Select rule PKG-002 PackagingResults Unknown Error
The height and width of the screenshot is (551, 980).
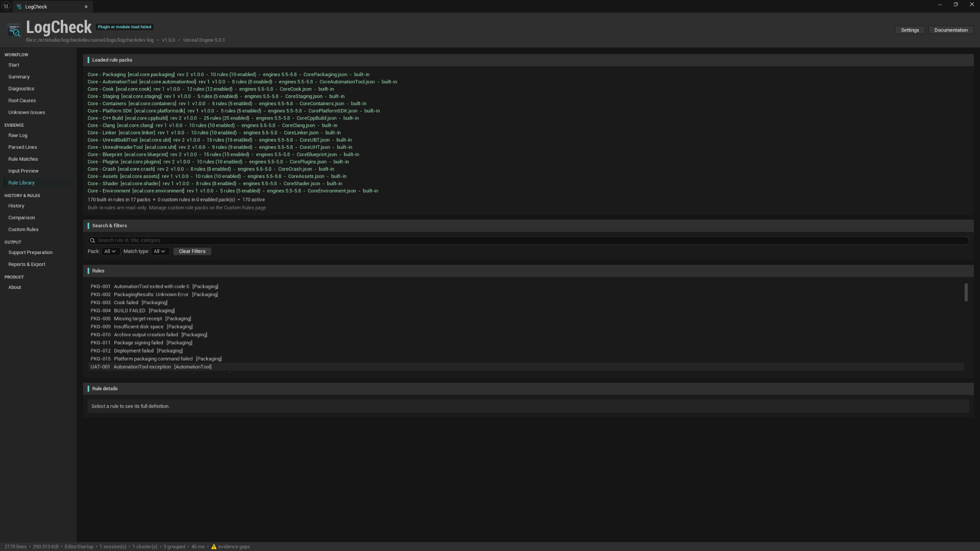pos(526,295)
